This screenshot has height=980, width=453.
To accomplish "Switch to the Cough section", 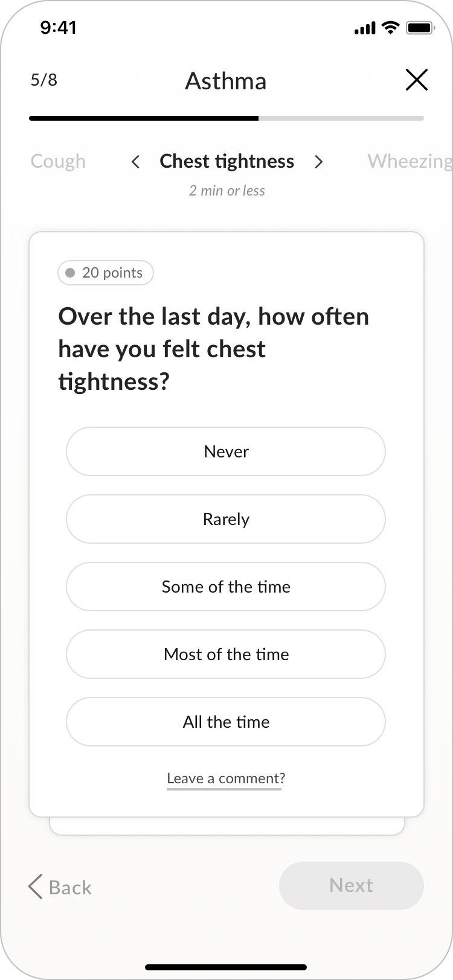I will [58, 161].
